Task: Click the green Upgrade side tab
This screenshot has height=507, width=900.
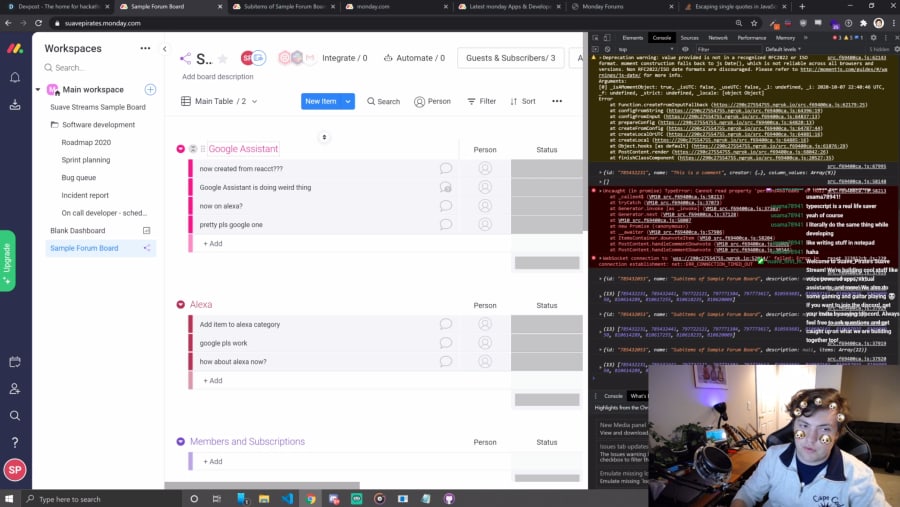Action: click(7, 261)
